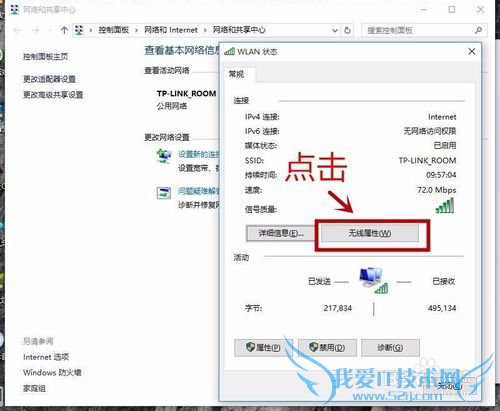Click the 禁用(D) disable button

tap(327, 348)
